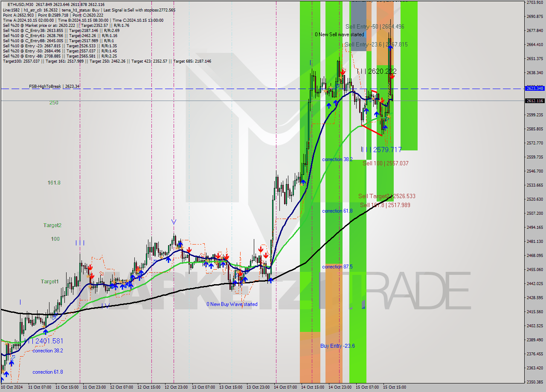Click the '0 New Buy Wave started' label
546x392 pixels.
click(232, 304)
